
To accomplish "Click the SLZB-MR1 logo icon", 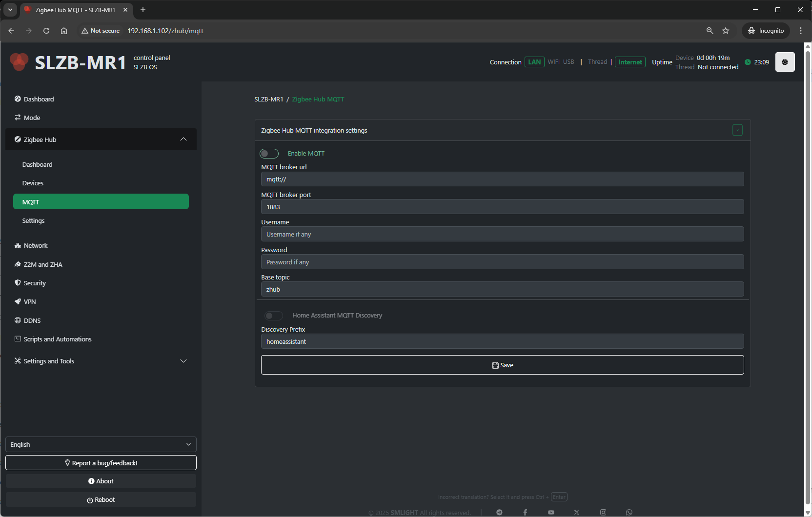I will 19,62.
